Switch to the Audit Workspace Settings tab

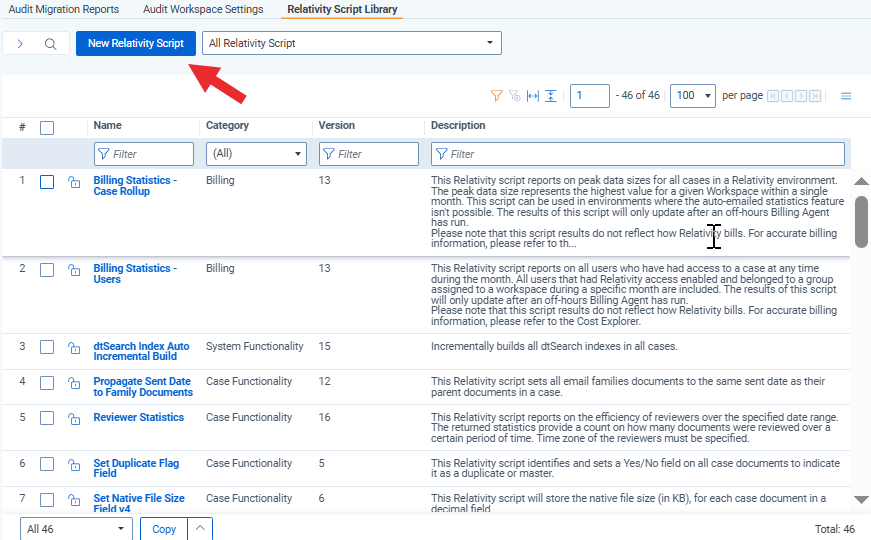click(203, 9)
